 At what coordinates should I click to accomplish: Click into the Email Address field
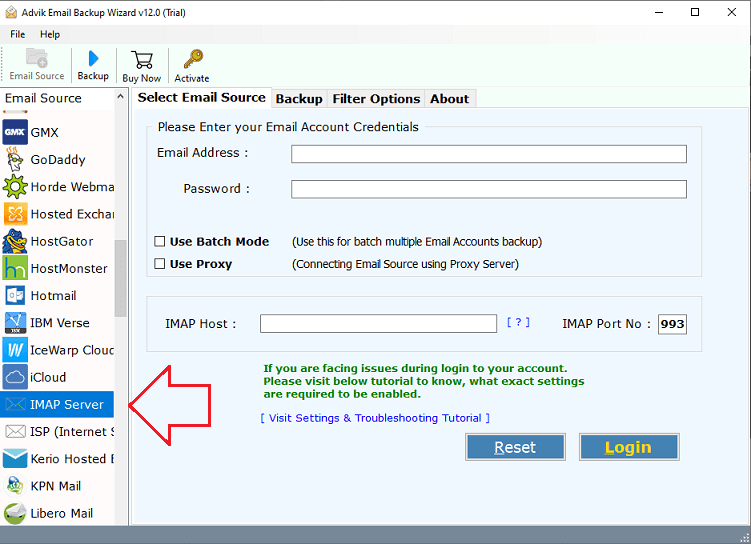(488, 154)
